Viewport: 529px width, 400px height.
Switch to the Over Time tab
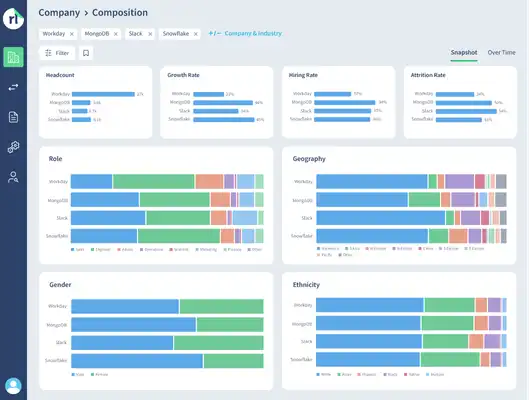[501, 53]
